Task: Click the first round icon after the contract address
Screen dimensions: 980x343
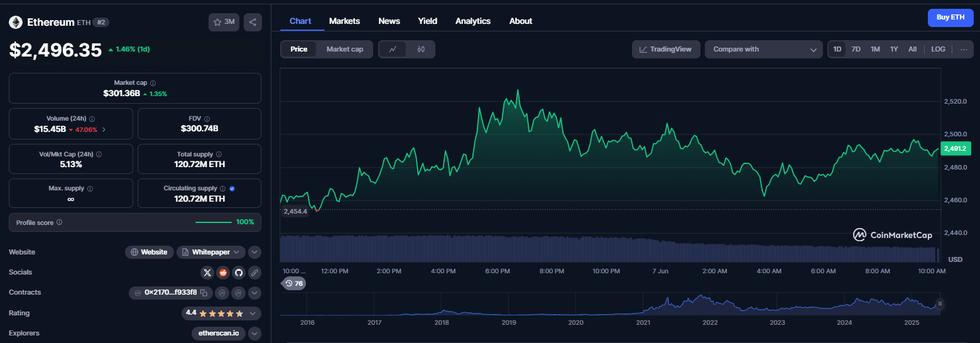Action: coord(222,293)
